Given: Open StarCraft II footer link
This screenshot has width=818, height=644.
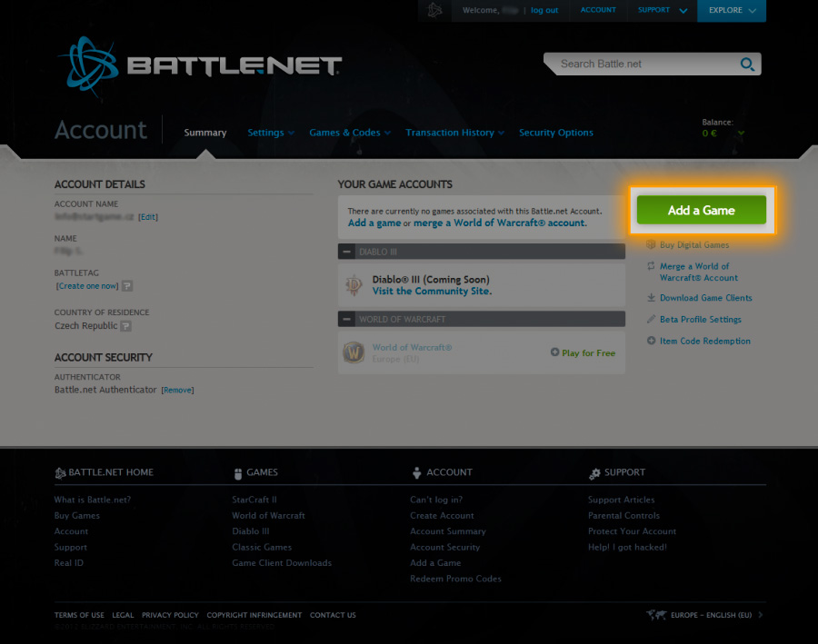Looking at the screenshot, I should click(254, 500).
